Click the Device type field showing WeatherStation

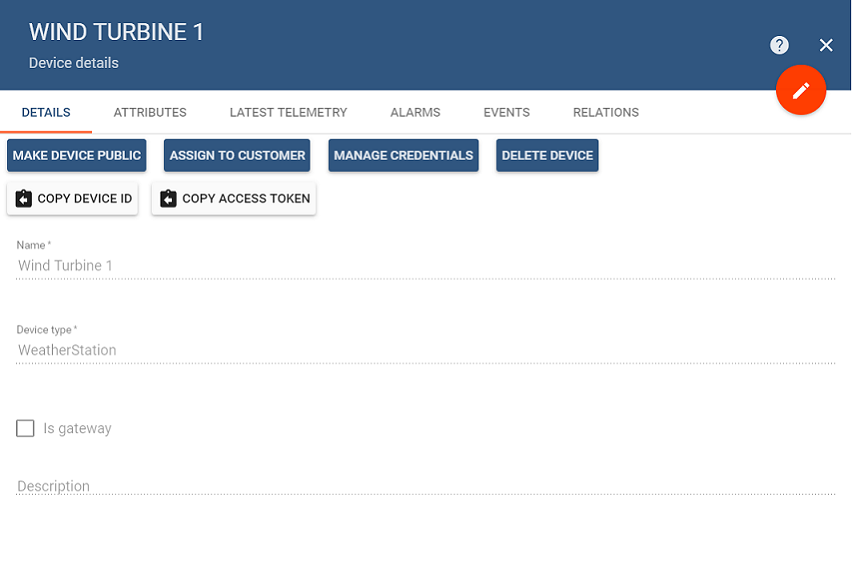[425, 350]
